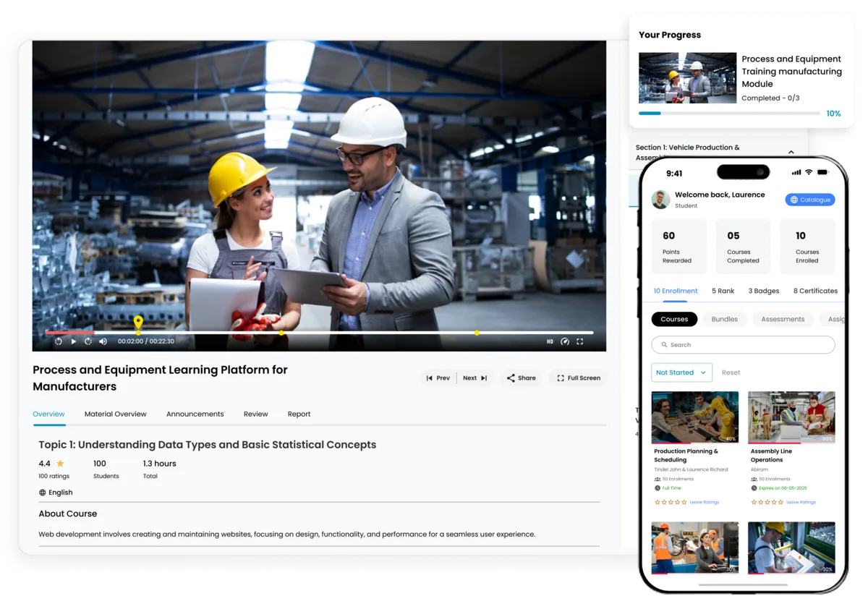This screenshot has height=609, width=868.
Task: Select the Assessments filter
Action: click(783, 319)
